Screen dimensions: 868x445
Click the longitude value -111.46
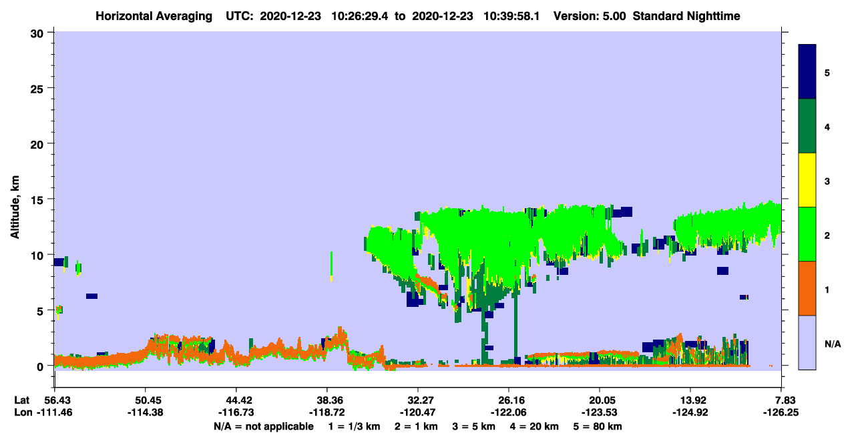(54, 412)
